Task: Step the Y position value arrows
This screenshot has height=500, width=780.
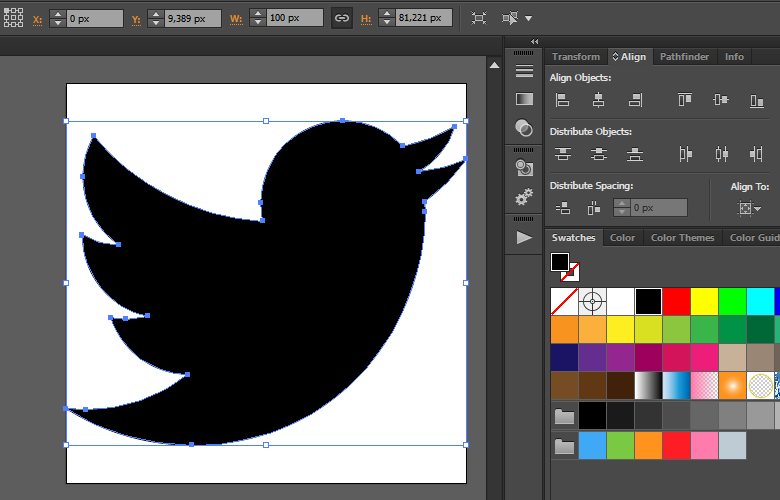Action: click(x=156, y=18)
